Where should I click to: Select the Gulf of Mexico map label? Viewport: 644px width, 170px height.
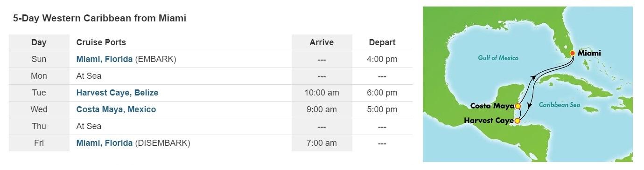[x=498, y=58]
